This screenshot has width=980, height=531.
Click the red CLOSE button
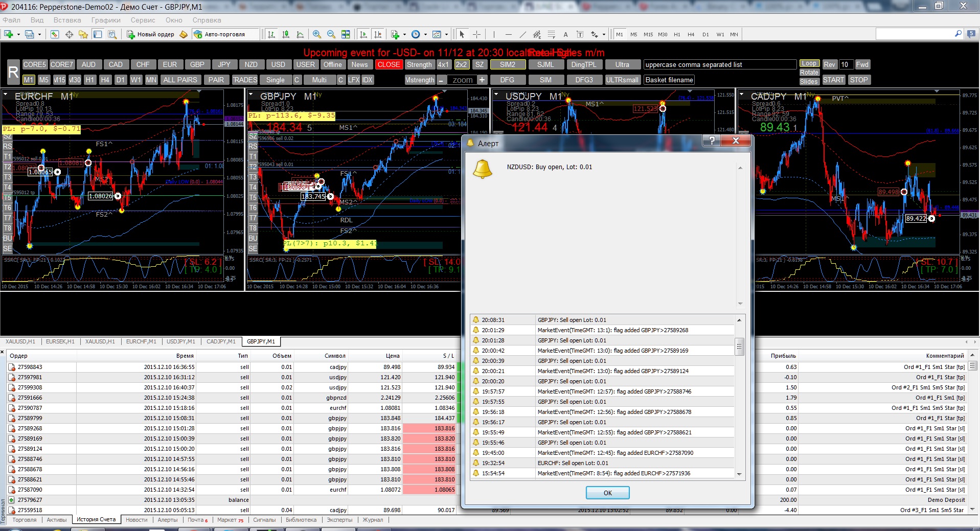pyautogui.click(x=389, y=64)
